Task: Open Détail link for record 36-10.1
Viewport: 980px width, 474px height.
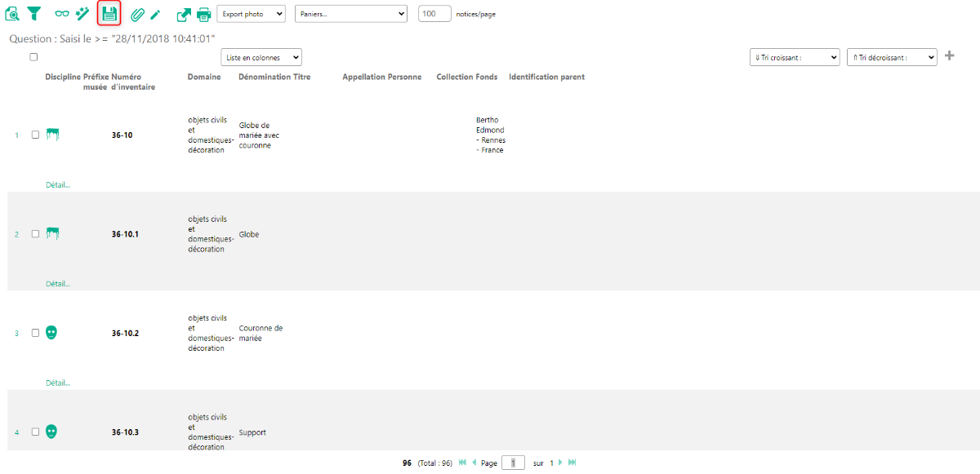Action: [x=58, y=284]
